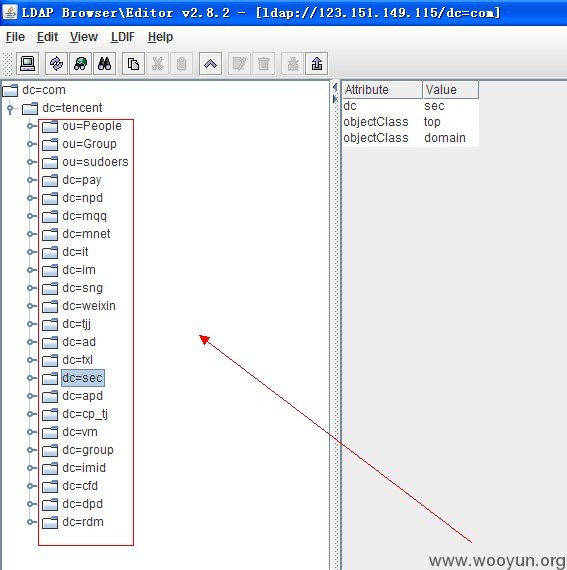The width and height of the screenshot is (567, 570).
Task: Open the File menu
Action: tap(15, 37)
